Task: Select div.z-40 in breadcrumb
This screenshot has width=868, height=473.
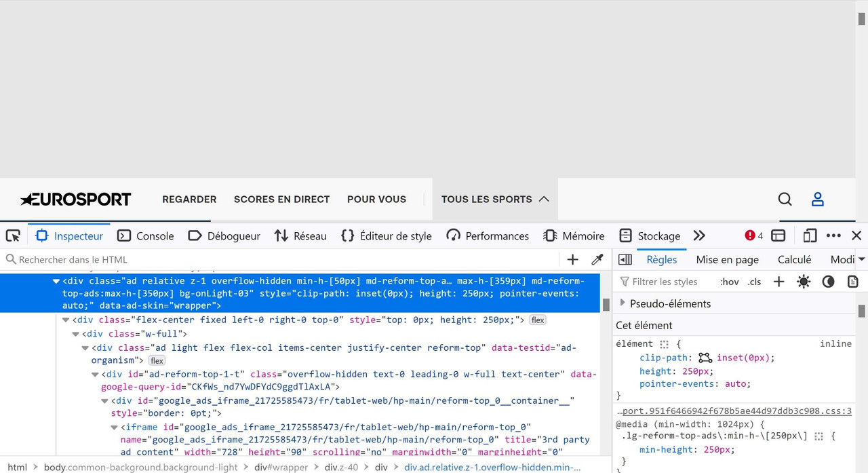Action: [340, 467]
